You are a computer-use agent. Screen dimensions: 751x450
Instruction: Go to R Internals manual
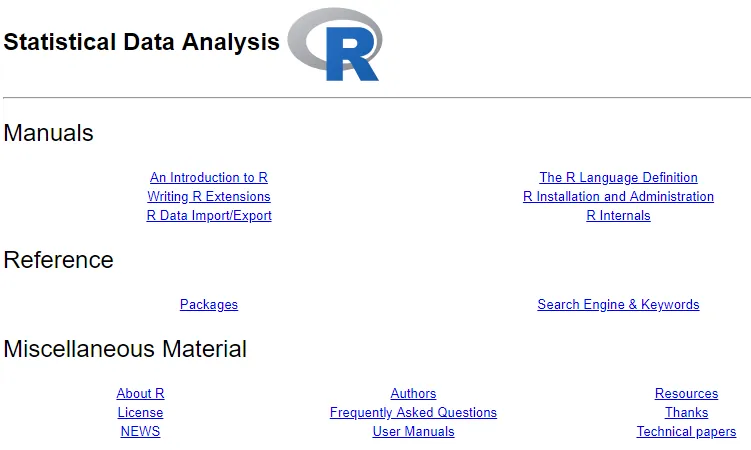618,216
